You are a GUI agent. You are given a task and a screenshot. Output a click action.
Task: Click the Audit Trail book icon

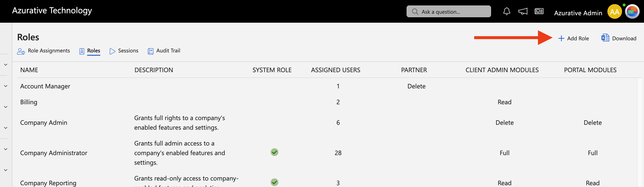tap(150, 51)
